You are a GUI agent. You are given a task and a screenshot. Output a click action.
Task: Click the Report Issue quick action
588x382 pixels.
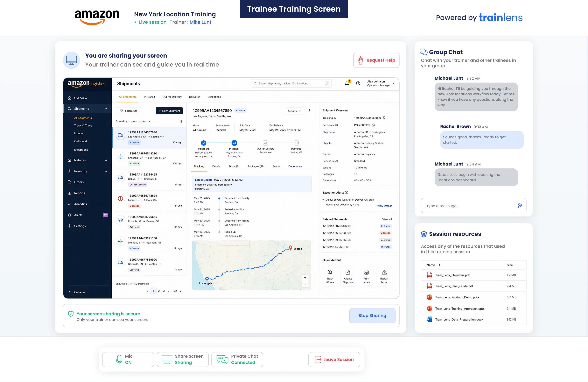point(384,276)
